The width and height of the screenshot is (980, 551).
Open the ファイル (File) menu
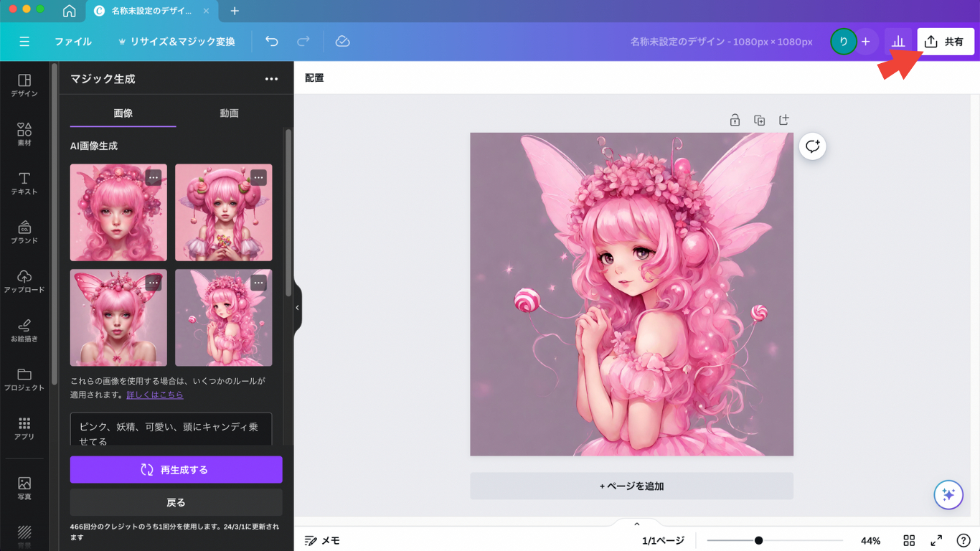pyautogui.click(x=74, y=42)
